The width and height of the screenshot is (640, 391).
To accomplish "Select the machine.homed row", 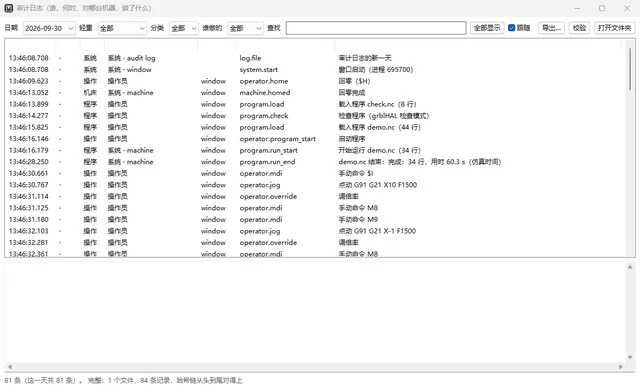I will [314, 93].
